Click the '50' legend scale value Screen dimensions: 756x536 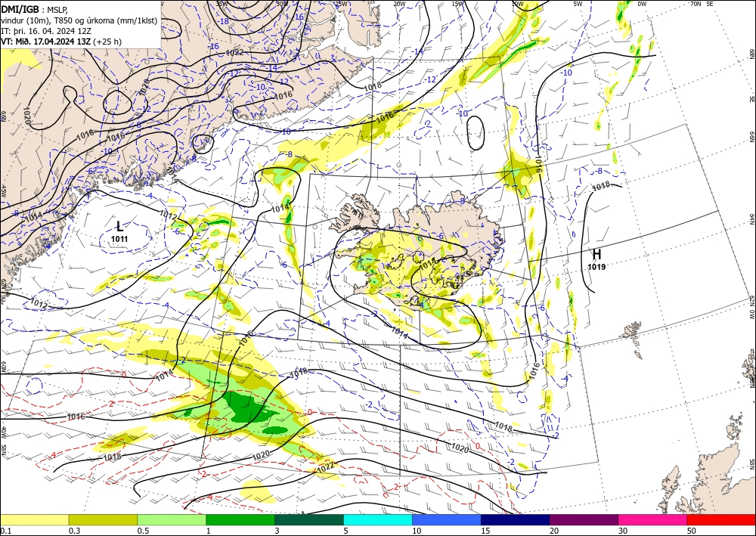pyautogui.click(x=692, y=531)
